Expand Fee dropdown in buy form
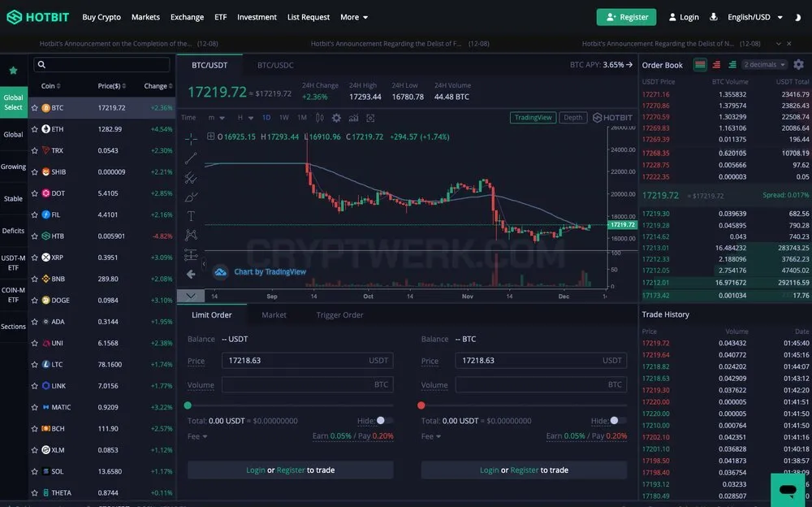 [197, 436]
